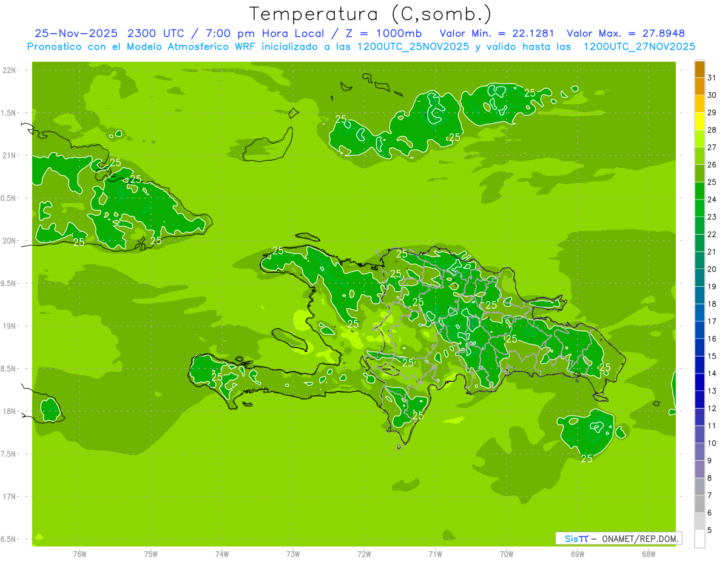
Task: Pick the white swatch below label 5
Action: coord(699,539)
